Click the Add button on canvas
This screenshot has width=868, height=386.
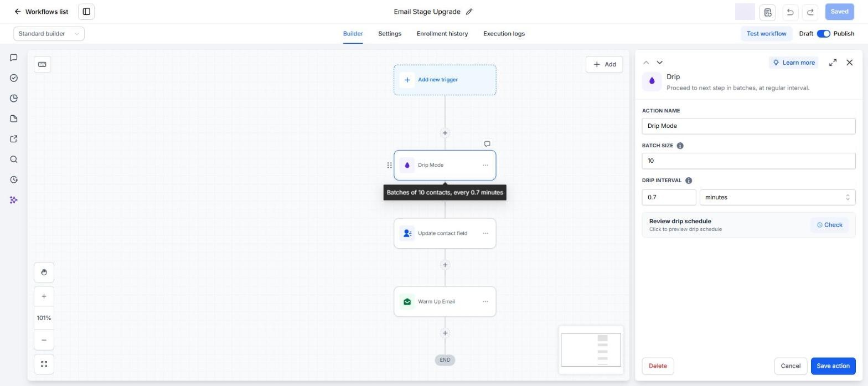604,64
